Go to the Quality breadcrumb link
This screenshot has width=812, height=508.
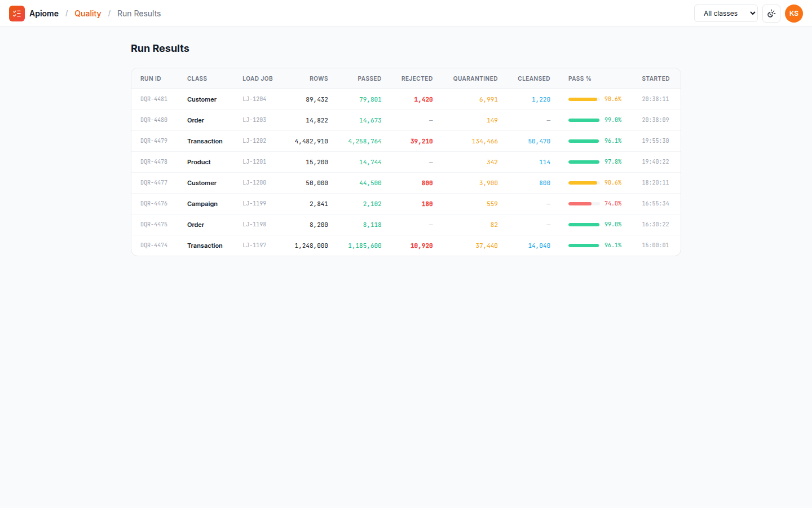[87, 14]
